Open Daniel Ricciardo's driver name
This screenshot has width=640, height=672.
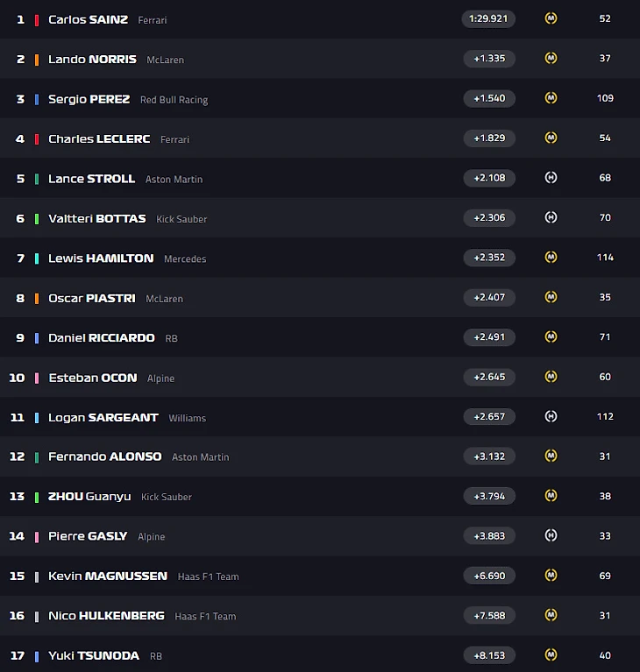(x=101, y=337)
